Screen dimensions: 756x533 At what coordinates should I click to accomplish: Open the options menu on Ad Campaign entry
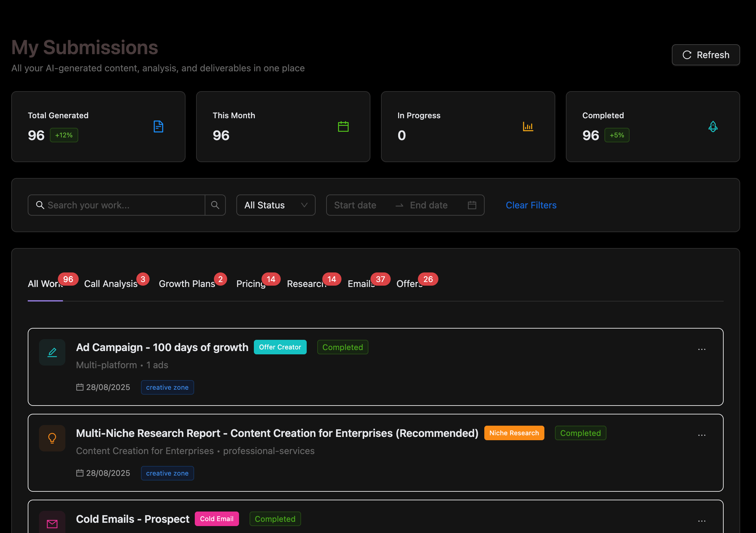(x=702, y=349)
